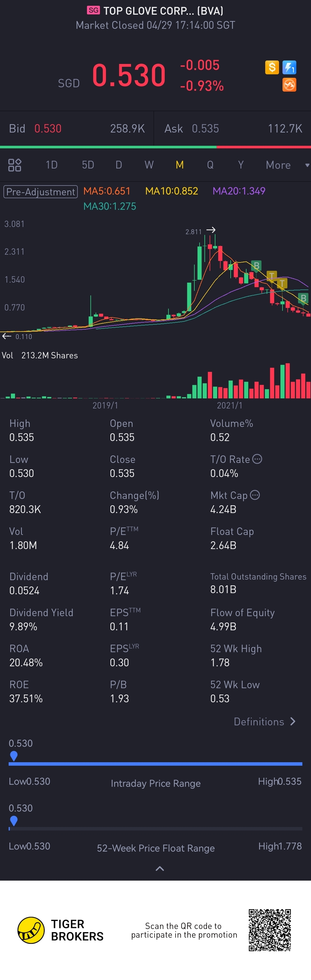Open Definitions link
Screen dimensions: 311x980
point(265,722)
